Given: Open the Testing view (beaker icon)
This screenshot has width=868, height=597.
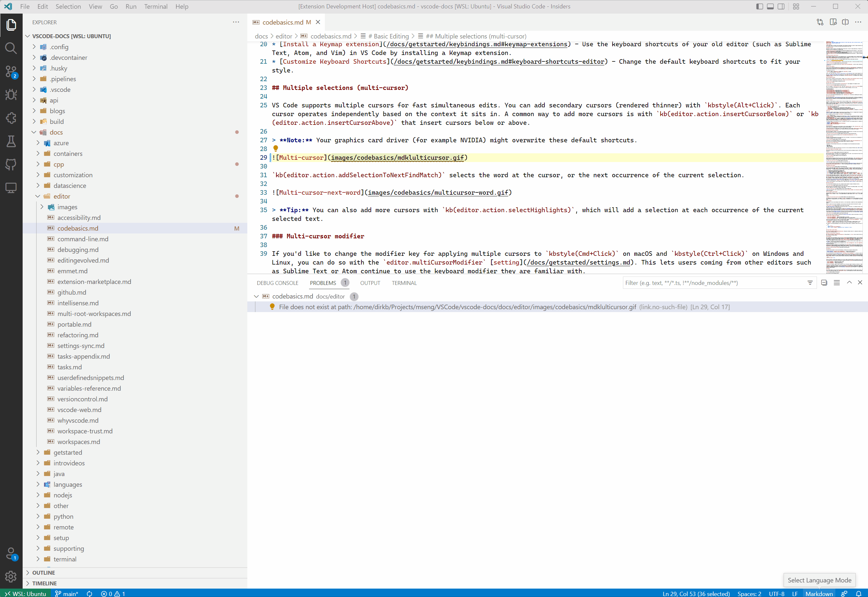Looking at the screenshot, I should pyautogui.click(x=11, y=141).
